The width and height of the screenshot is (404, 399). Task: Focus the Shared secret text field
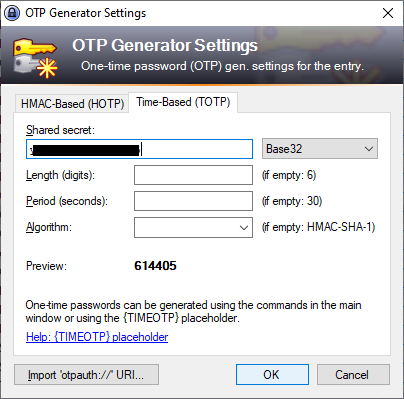[139, 149]
